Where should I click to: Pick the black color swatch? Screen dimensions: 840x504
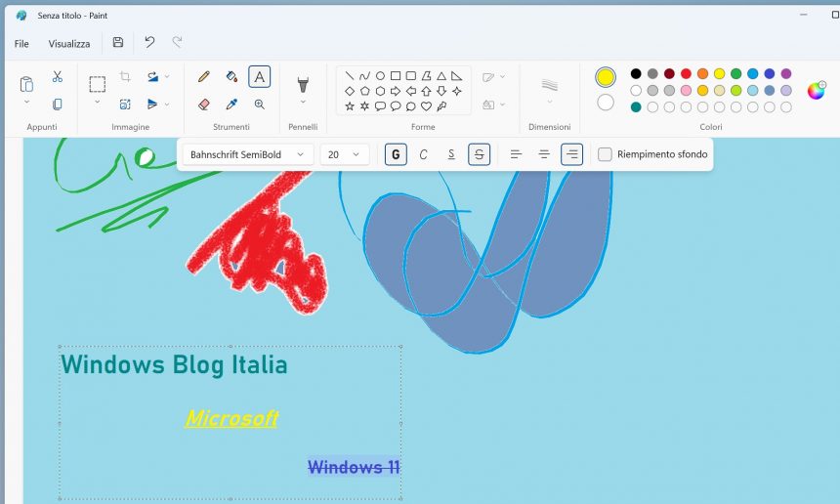click(x=636, y=73)
